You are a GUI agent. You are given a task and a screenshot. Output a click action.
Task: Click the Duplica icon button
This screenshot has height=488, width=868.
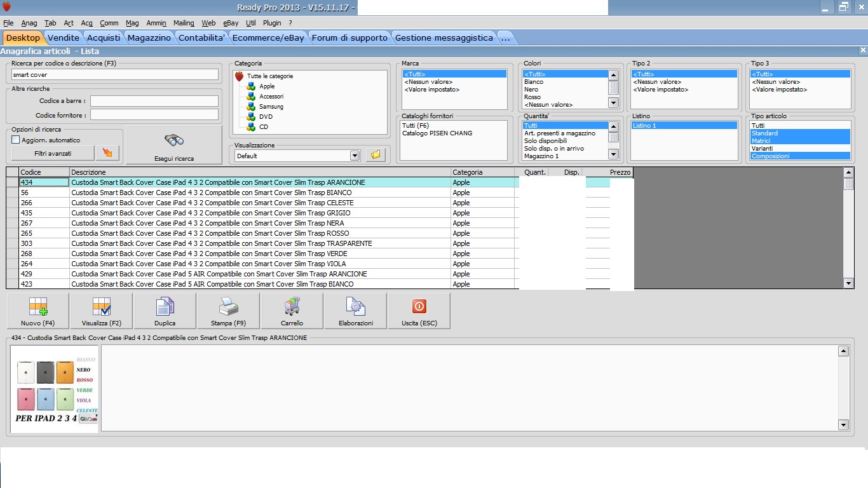point(165,311)
